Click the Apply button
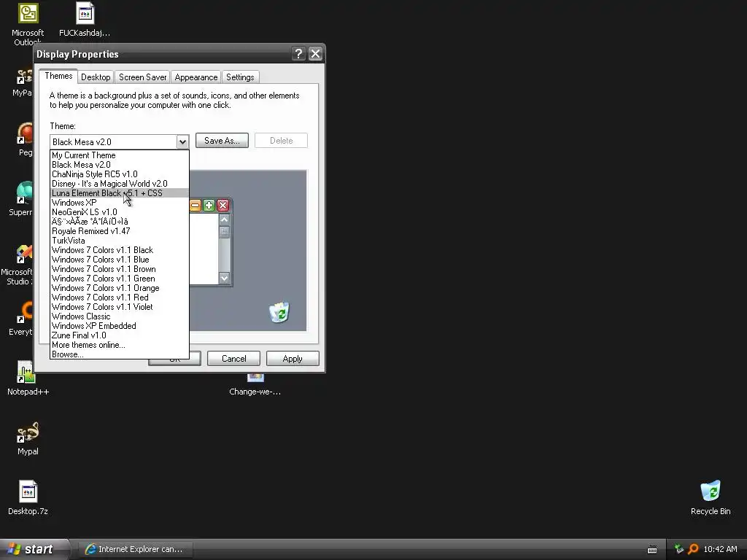Image resolution: width=747 pixels, height=560 pixels. click(x=293, y=359)
